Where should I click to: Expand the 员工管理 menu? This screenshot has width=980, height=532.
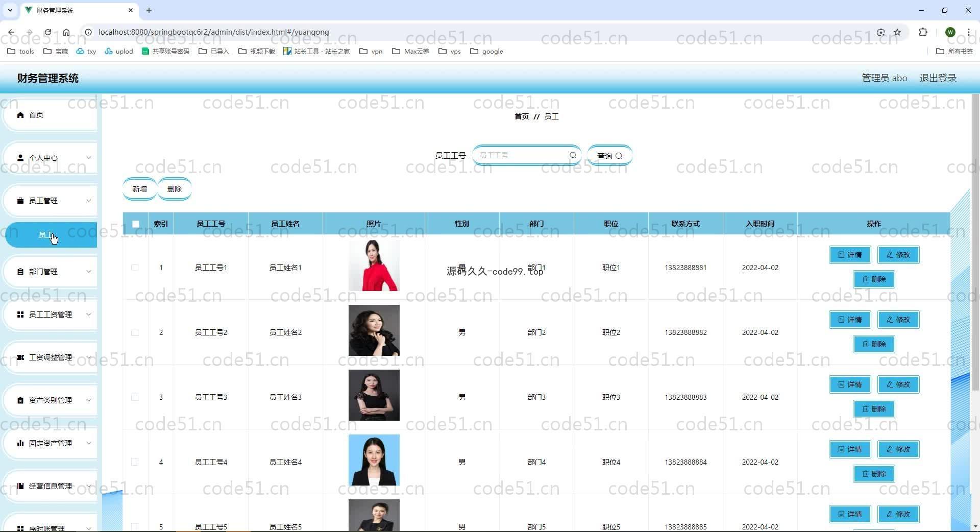pyautogui.click(x=50, y=201)
